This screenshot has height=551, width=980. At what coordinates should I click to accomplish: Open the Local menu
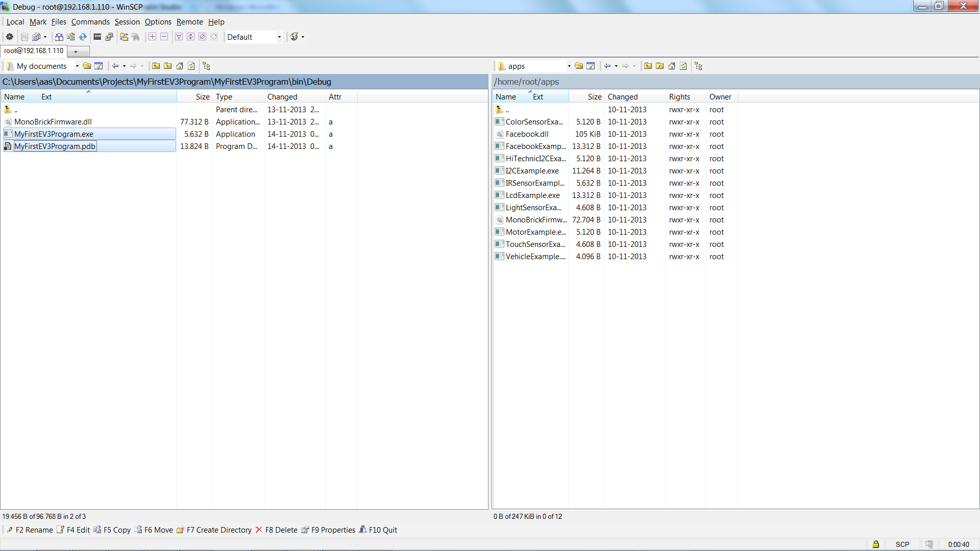tap(15, 22)
